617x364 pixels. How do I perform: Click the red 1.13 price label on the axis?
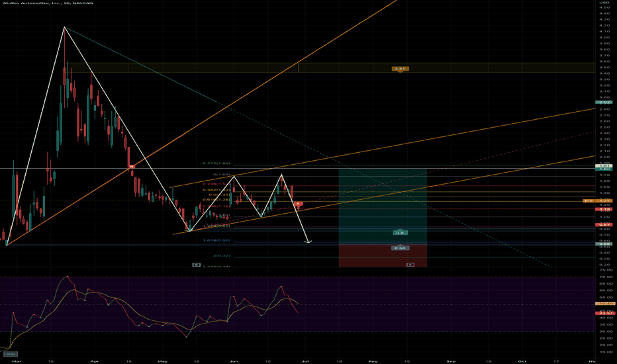(x=603, y=209)
